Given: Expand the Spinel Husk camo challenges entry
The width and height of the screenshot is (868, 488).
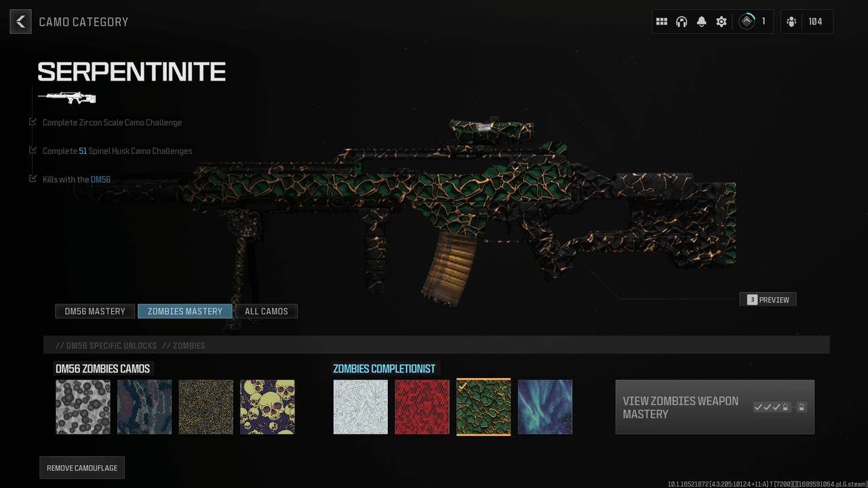Looking at the screenshot, I should [117, 150].
